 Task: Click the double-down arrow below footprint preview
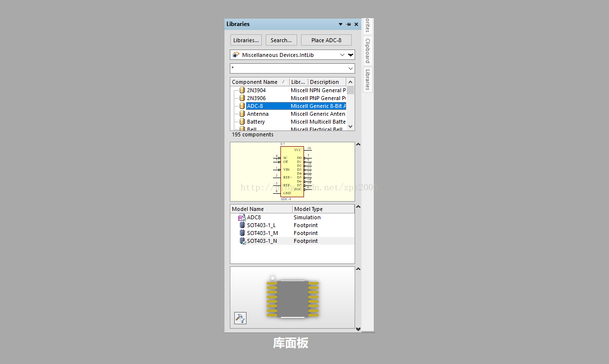[358, 329]
